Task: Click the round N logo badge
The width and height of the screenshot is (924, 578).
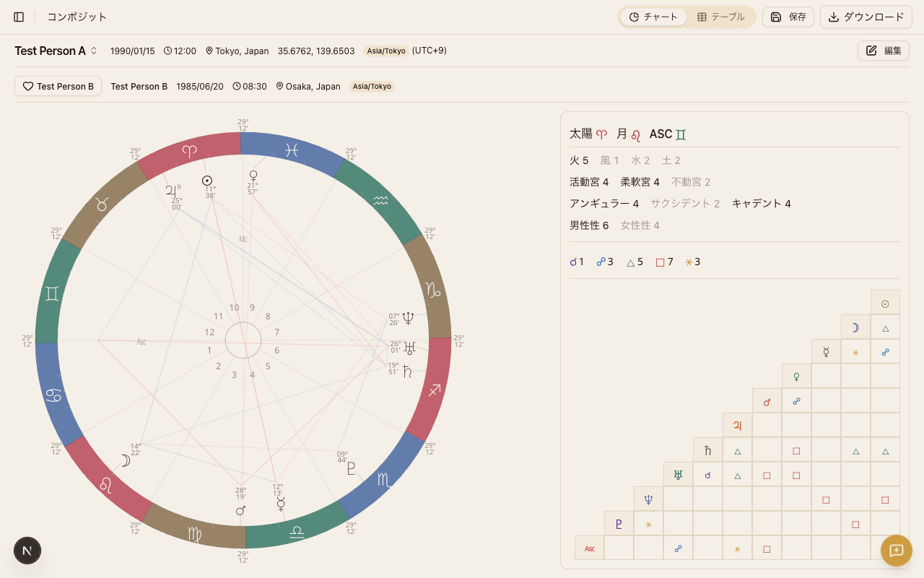Action: point(27,551)
